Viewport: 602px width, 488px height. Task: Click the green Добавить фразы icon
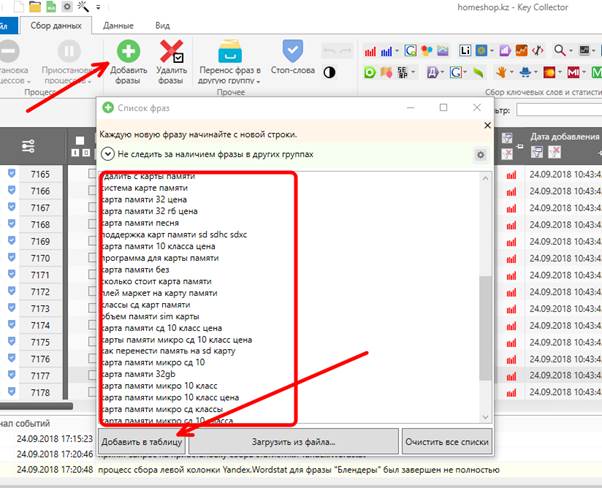[x=127, y=51]
